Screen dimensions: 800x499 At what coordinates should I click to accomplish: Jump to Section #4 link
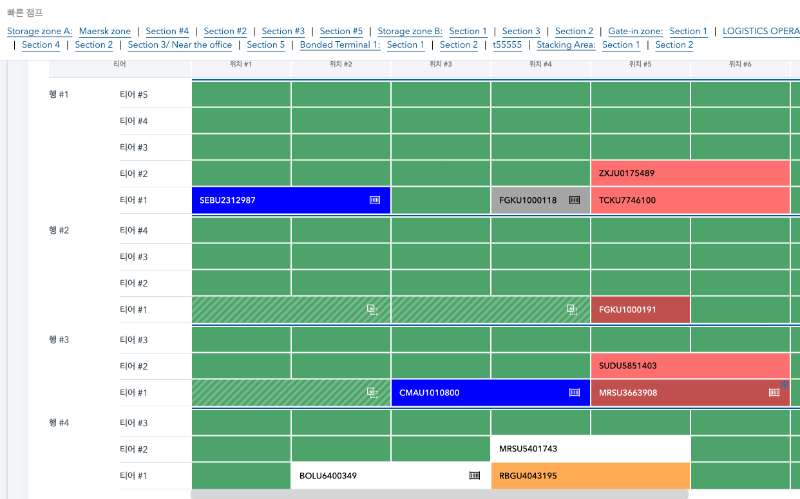pyautogui.click(x=167, y=31)
